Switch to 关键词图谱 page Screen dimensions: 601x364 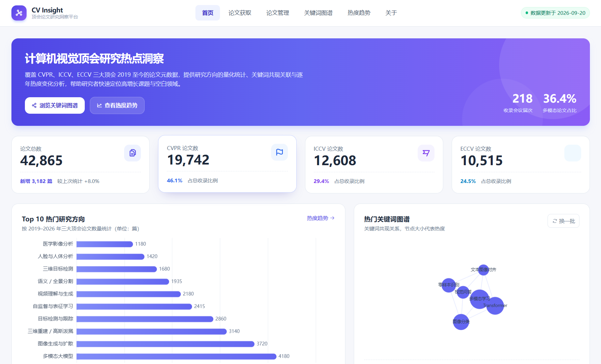[318, 13]
